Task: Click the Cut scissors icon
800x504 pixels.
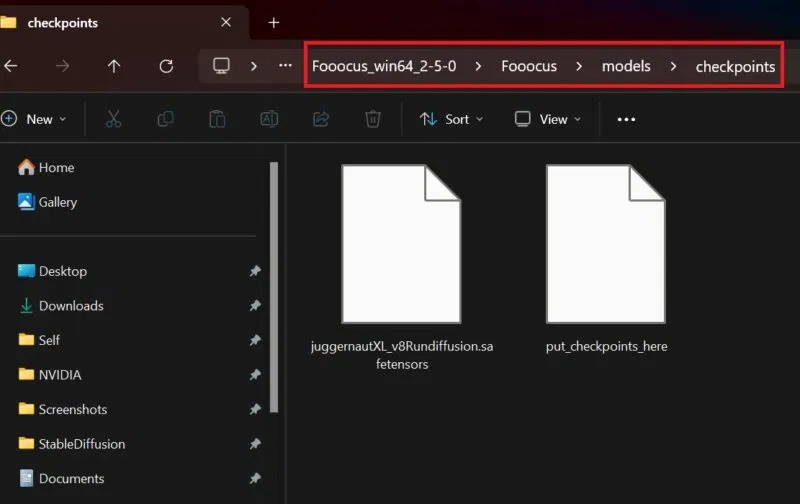Action: [x=113, y=119]
